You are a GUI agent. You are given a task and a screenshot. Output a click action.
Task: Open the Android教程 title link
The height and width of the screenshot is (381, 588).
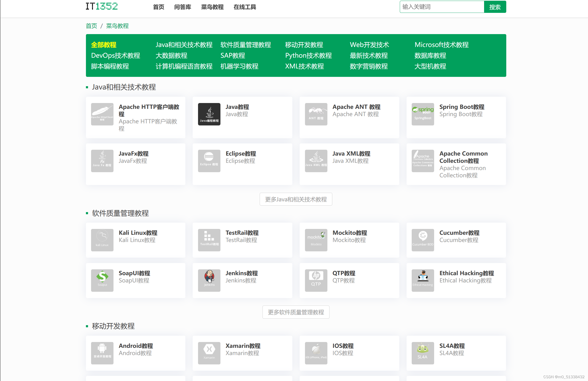pyautogui.click(x=136, y=346)
